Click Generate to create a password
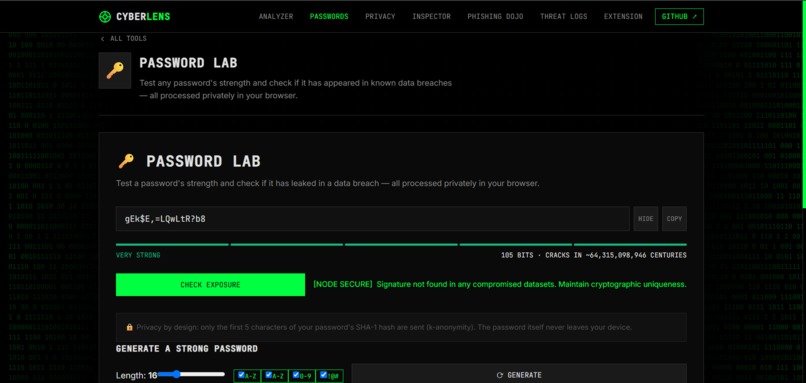This screenshot has height=383, width=806. pos(519,375)
